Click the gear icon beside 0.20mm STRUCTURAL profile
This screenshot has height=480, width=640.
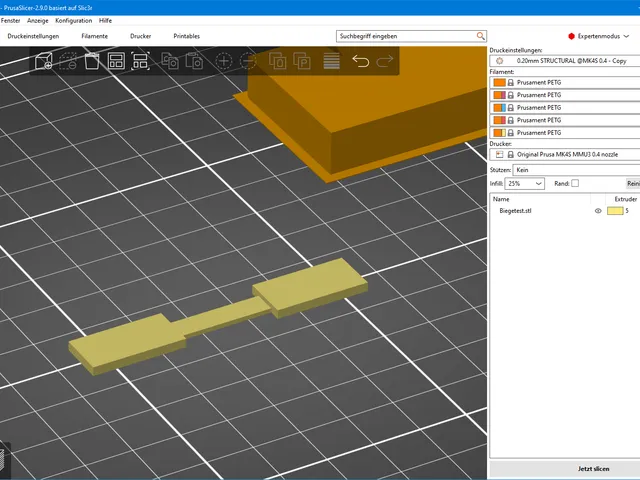[x=499, y=61]
